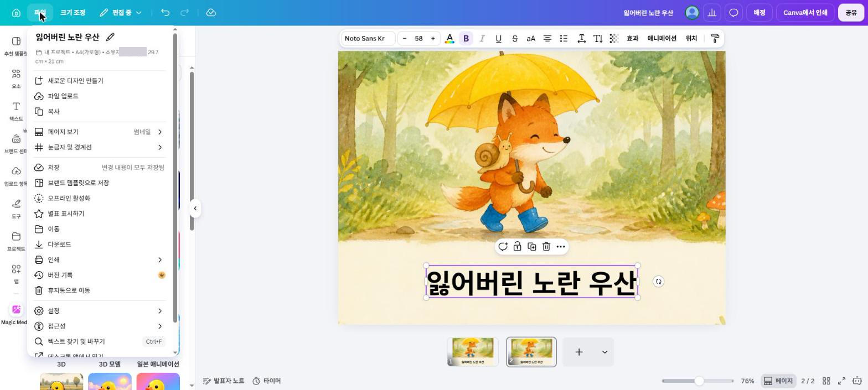
Task: Adjust the zoom slider
Action: (x=699, y=381)
